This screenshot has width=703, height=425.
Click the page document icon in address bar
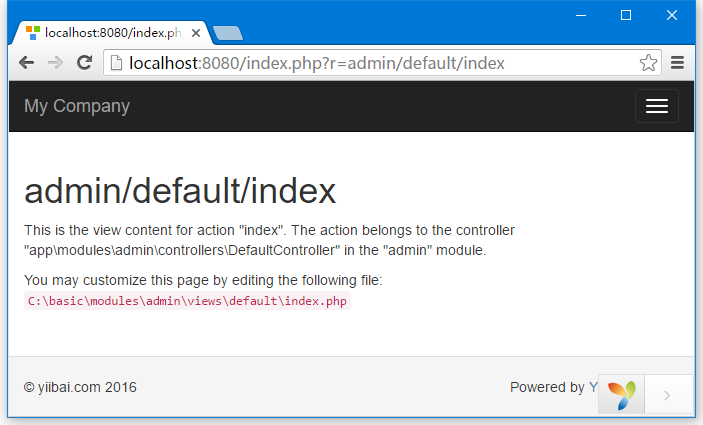pos(116,63)
